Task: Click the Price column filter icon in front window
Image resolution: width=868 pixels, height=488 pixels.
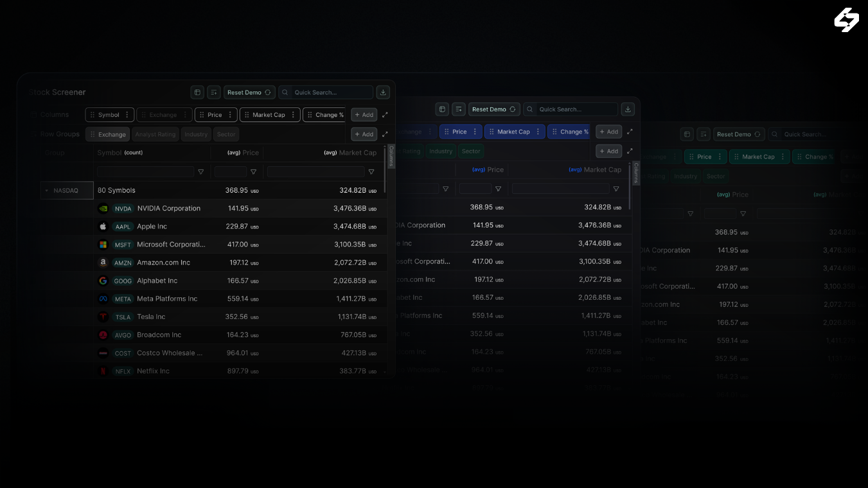Action: (x=253, y=172)
